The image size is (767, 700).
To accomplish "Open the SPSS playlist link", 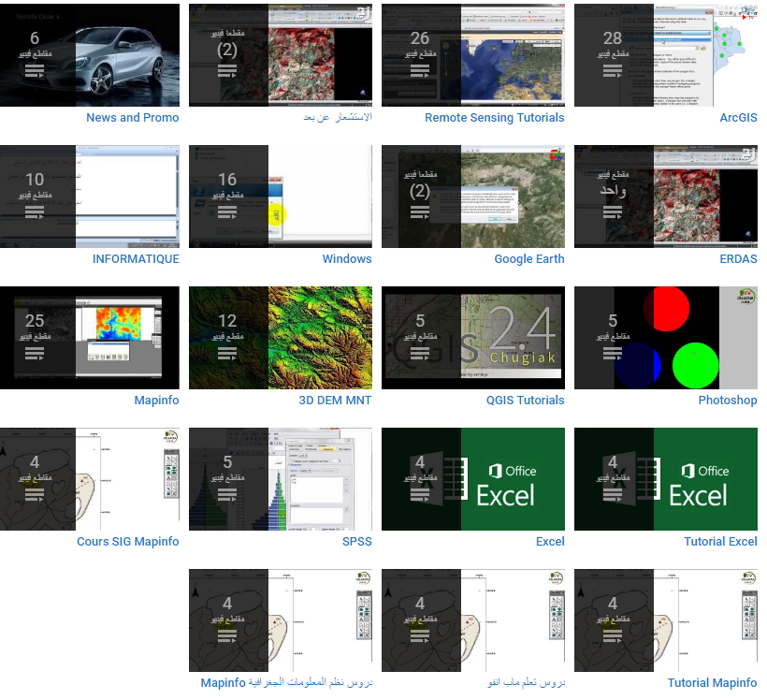I will click(357, 542).
